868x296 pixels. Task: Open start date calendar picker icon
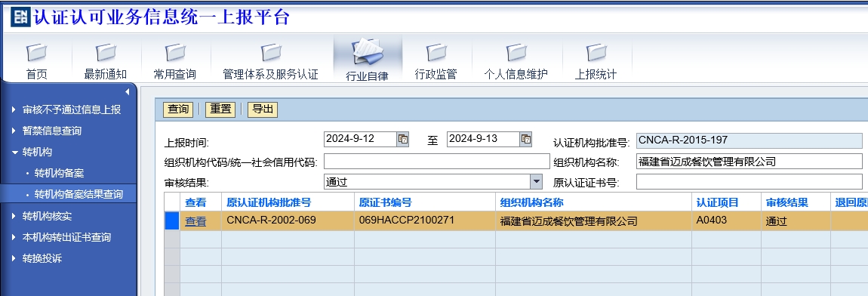click(x=403, y=139)
